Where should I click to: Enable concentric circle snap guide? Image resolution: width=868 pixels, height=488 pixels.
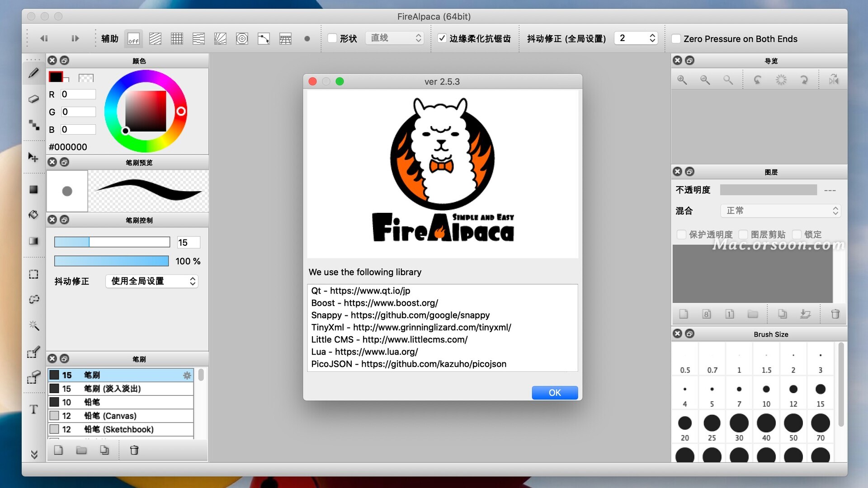coord(242,39)
